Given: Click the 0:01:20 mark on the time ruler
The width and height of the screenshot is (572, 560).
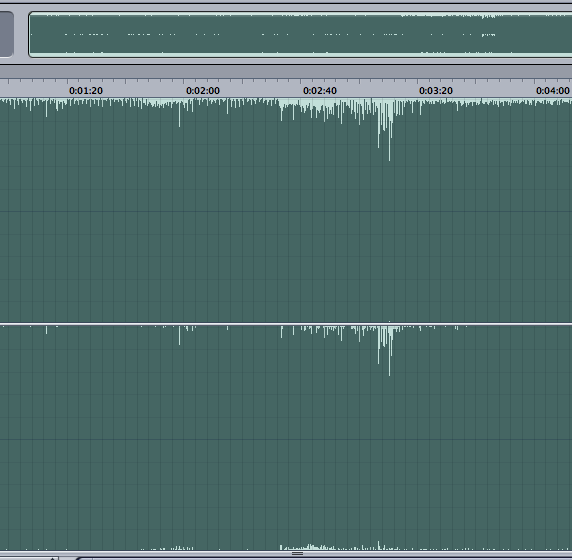Looking at the screenshot, I should pyautogui.click(x=86, y=90).
